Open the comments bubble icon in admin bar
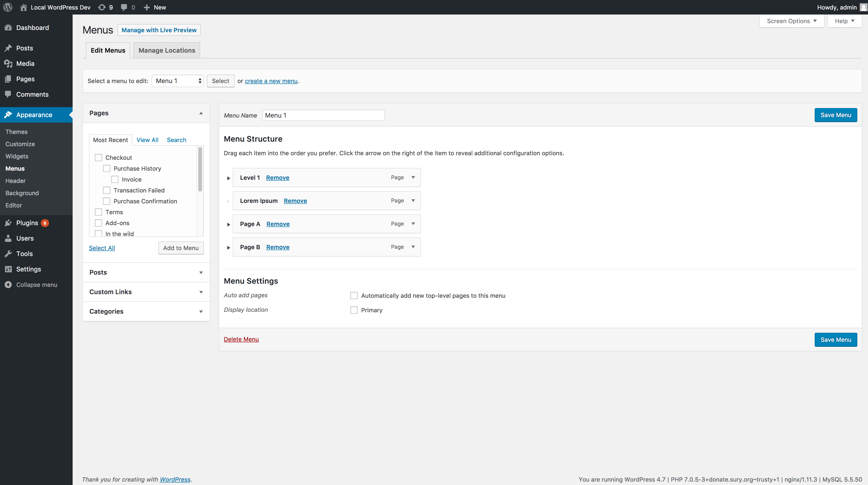The image size is (868, 485). (124, 7)
